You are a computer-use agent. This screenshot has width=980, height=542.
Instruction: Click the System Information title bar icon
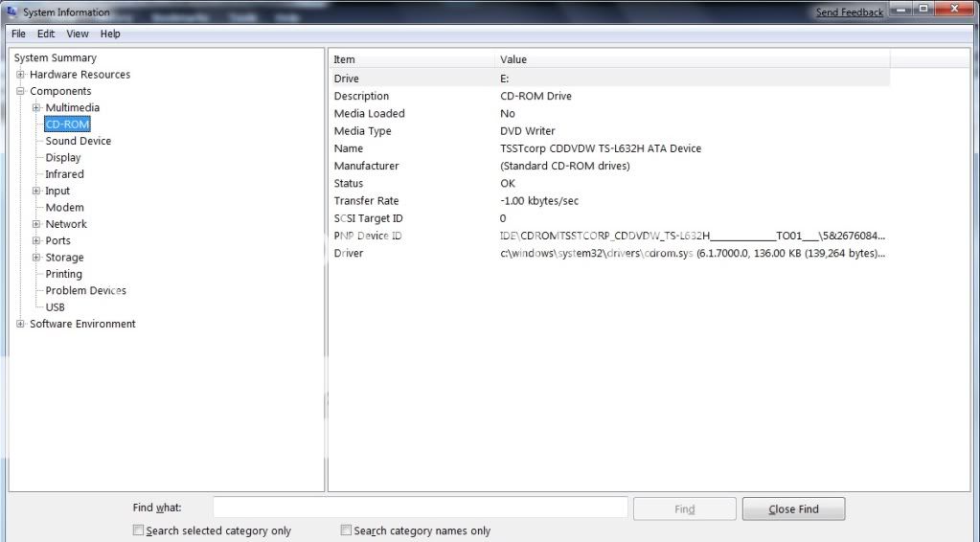12,11
